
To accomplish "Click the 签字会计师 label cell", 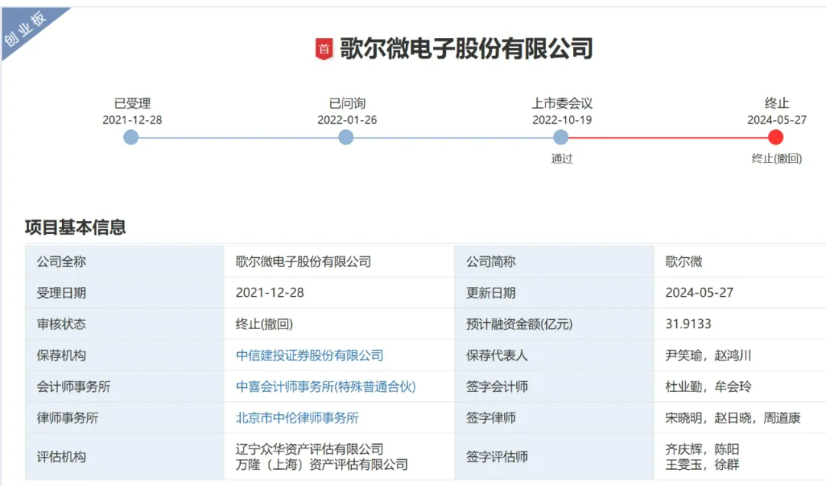I will (554, 387).
